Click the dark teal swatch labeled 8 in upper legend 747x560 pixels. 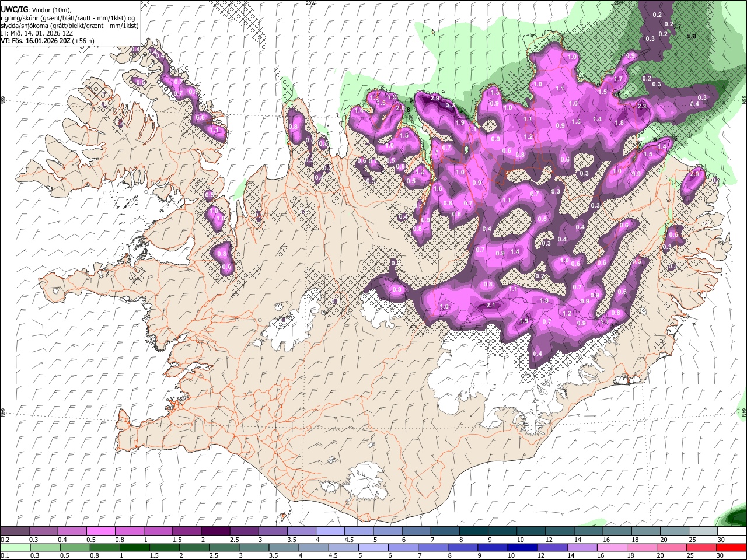click(x=473, y=531)
